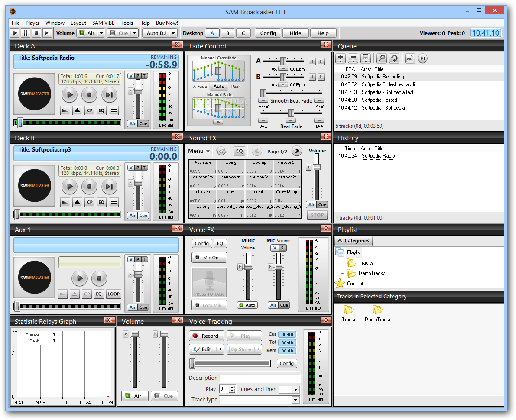Click the Queue refresh icon
This screenshot has height=420, width=516.
pyautogui.click(x=394, y=58)
